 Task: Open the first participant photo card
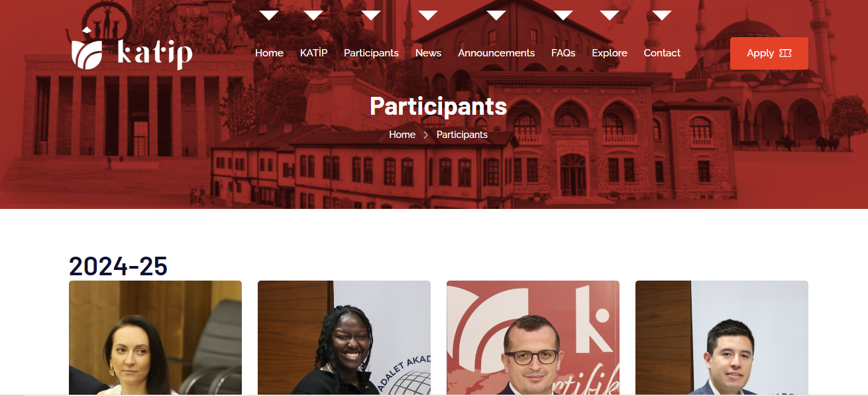click(155, 338)
